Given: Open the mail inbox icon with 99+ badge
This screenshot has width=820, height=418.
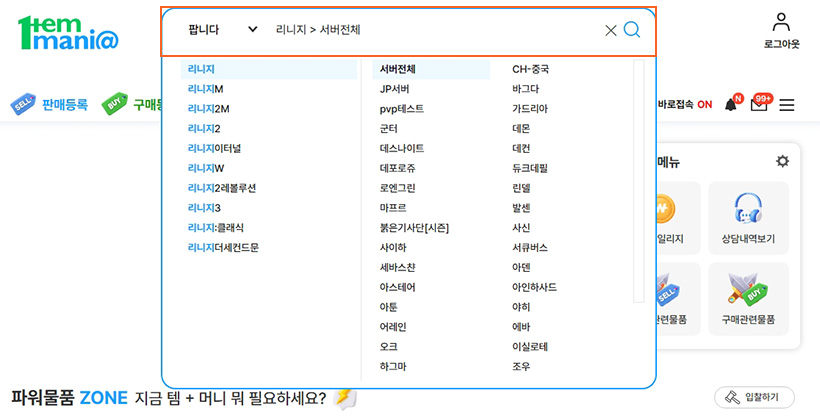Looking at the screenshot, I should [759, 105].
